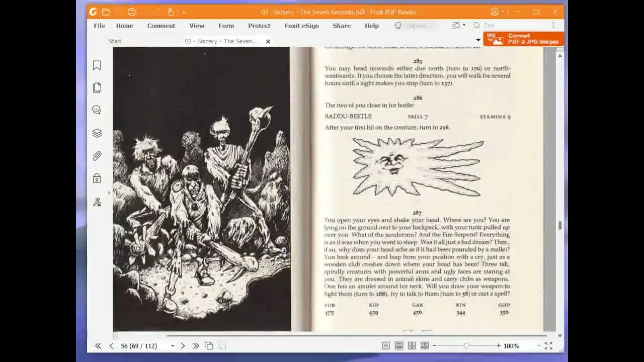Zoom in with the plus button

pyautogui.click(x=499, y=346)
